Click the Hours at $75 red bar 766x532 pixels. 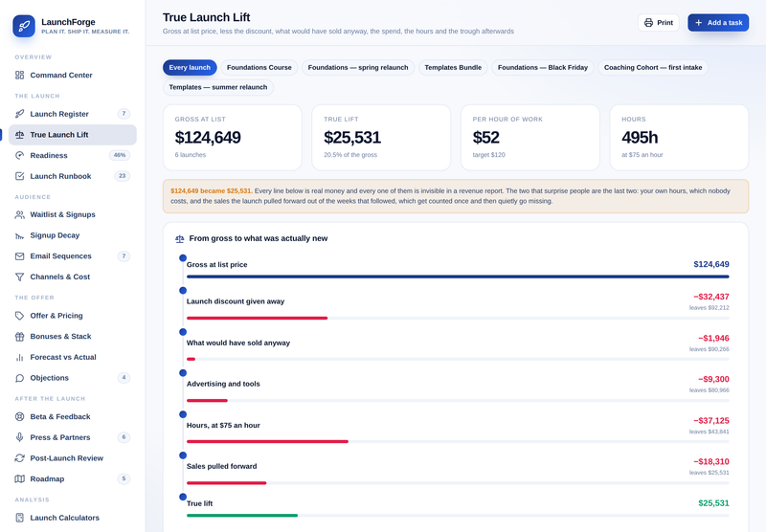pyautogui.click(x=267, y=442)
